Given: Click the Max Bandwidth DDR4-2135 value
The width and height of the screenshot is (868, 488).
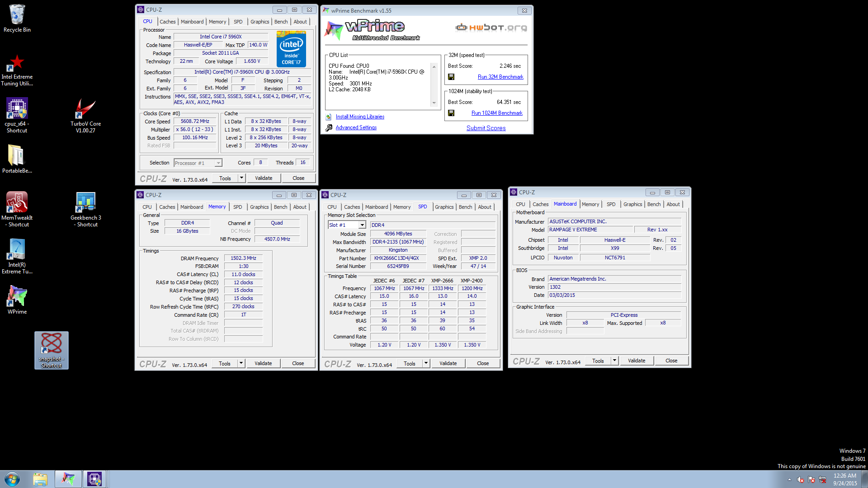Looking at the screenshot, I should pos(398,242).
